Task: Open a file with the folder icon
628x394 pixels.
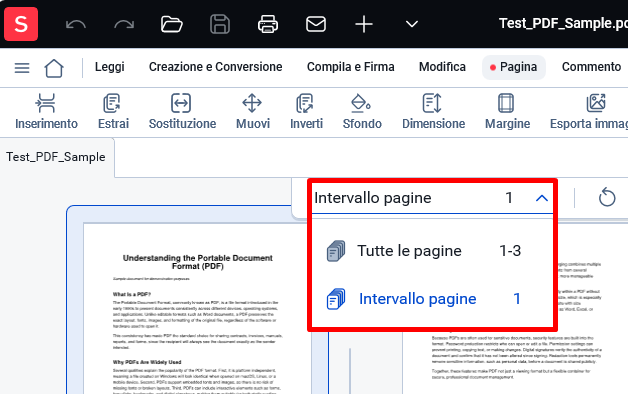Action: pyautogui.click(x=171, y=24)
